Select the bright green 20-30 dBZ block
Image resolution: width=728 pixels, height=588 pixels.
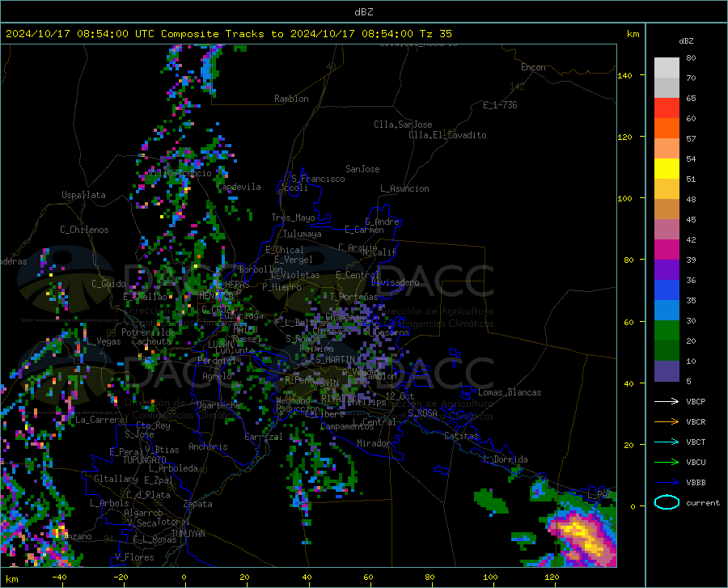coord(667,331)
